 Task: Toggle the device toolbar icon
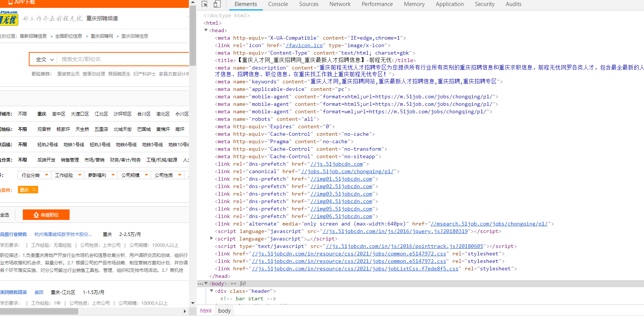pos(217,4)
